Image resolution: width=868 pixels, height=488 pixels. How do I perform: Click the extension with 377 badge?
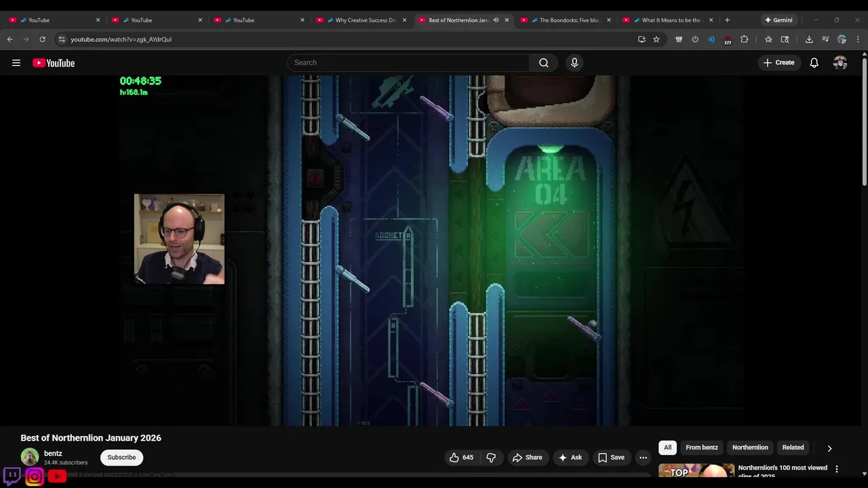click(728, 39)
